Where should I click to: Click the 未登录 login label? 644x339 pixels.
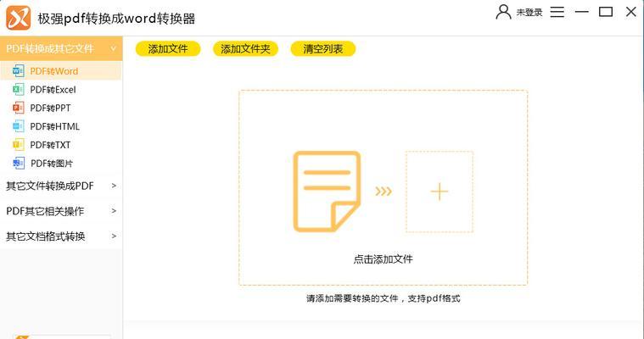point(529,13)
